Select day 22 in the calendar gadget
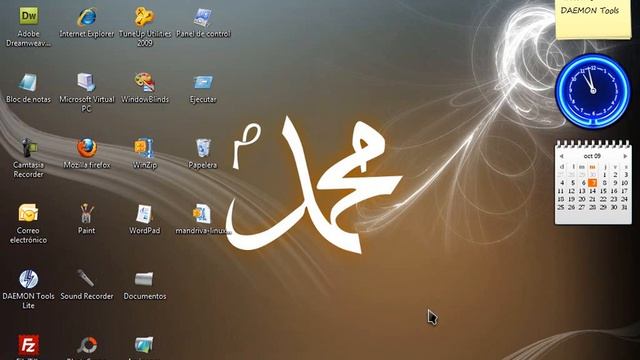The height and width of the screenshot is (360, 640). [x=603, y=199]
